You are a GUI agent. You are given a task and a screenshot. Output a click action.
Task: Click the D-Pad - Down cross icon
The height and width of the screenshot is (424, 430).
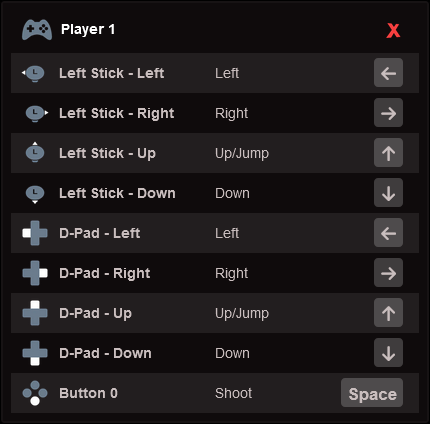pyautogui.click(x=35, y=353)
